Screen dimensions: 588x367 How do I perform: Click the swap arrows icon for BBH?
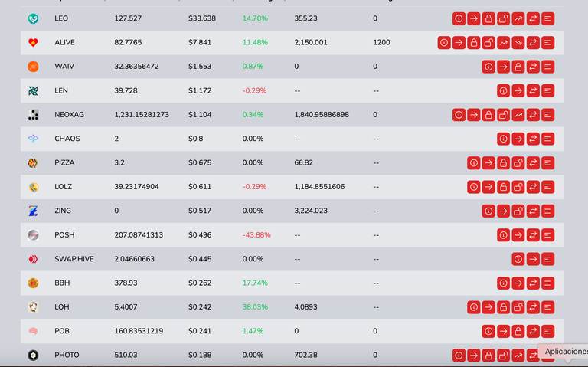(533, 283)
